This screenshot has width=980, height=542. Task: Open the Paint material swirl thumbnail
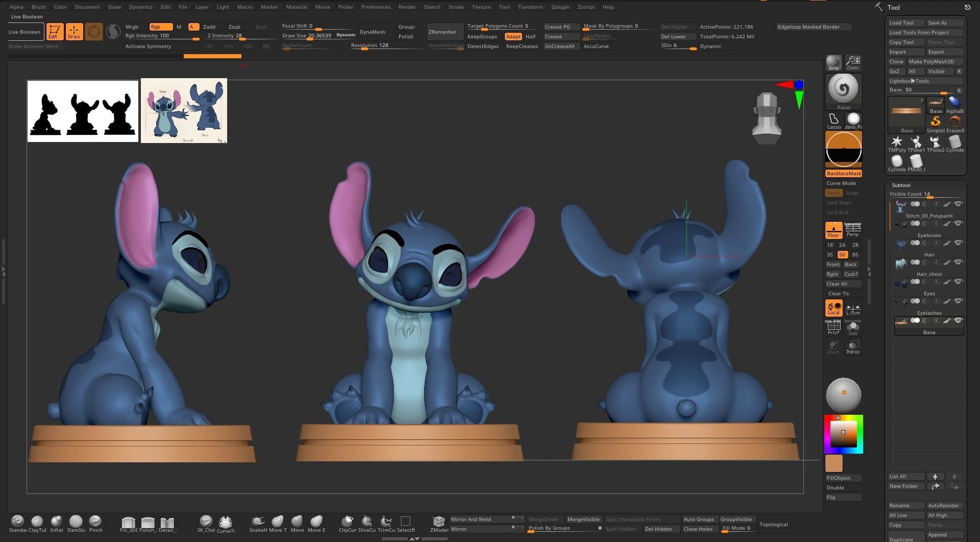tap(843, 92)
